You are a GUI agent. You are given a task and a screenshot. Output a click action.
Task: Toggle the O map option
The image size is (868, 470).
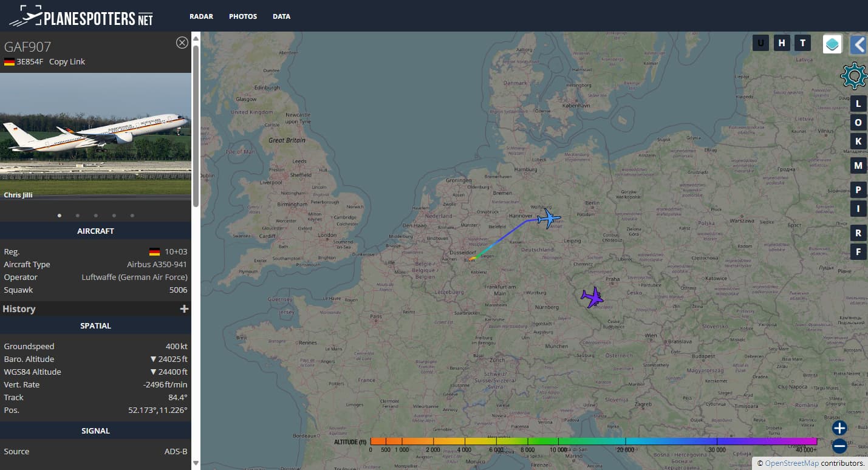click(x=858, y=122)
